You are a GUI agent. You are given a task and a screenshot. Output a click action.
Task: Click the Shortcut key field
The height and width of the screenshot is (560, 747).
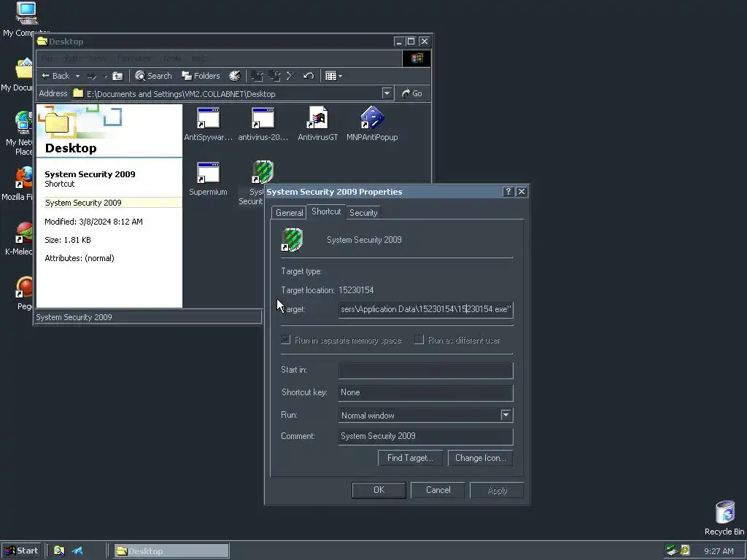point(425,393)
